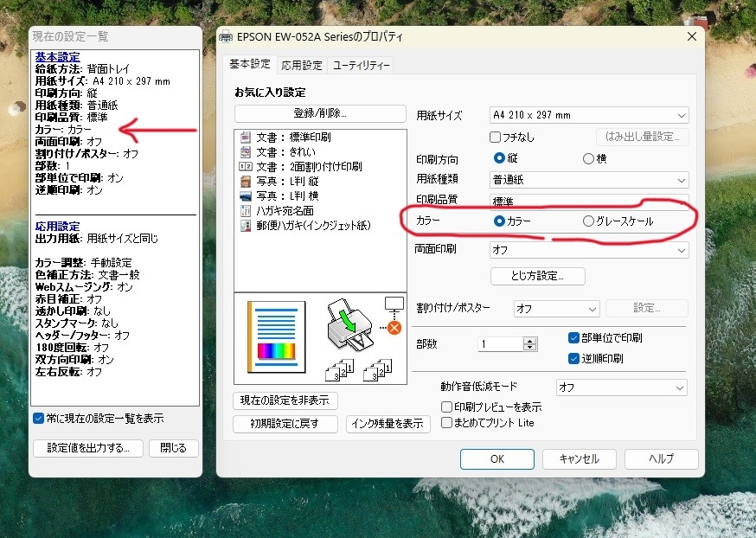Screen dimensions: 756x538
Task: Select the 写真：L判 縦 preset icon
Action: pyautogui.click(x=246, y=182)
